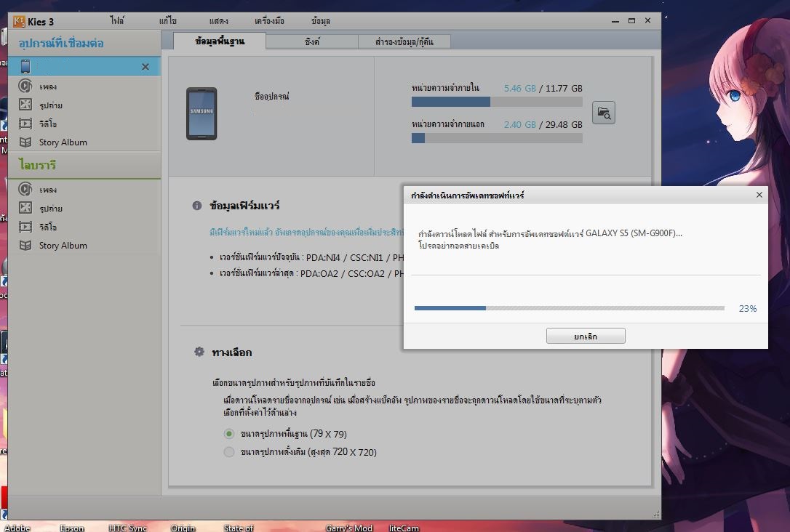Screen dimensions: 790x532
Task: Click the Samsung phone image
Action: tap(202, 114)
